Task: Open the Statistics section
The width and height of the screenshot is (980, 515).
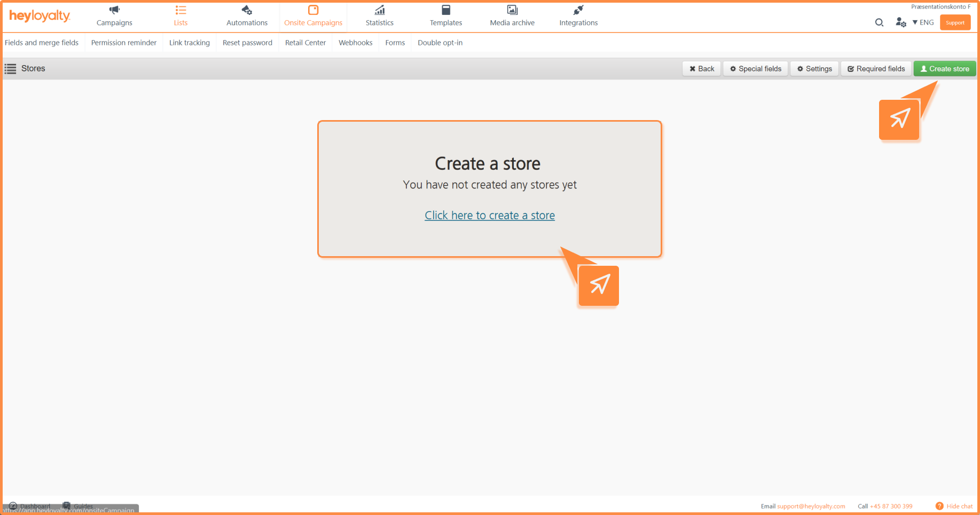Action: pyautogui.click(x=379, y=16)
